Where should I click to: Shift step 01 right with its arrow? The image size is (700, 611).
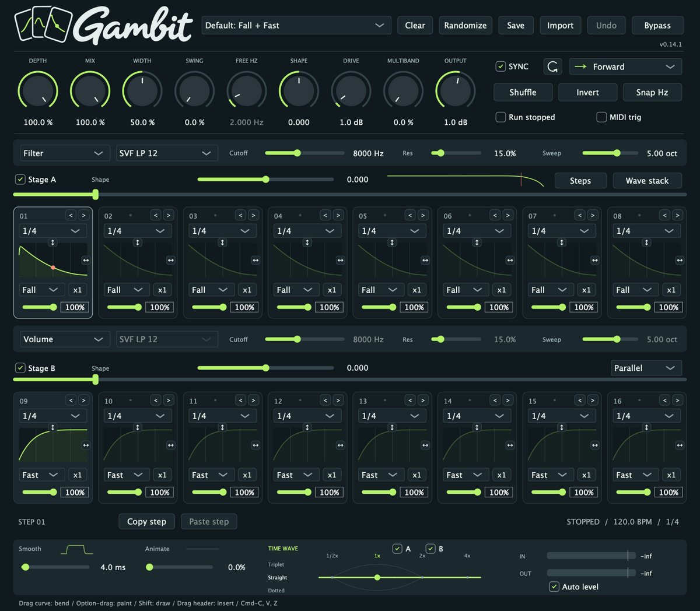tap(83, 216)
